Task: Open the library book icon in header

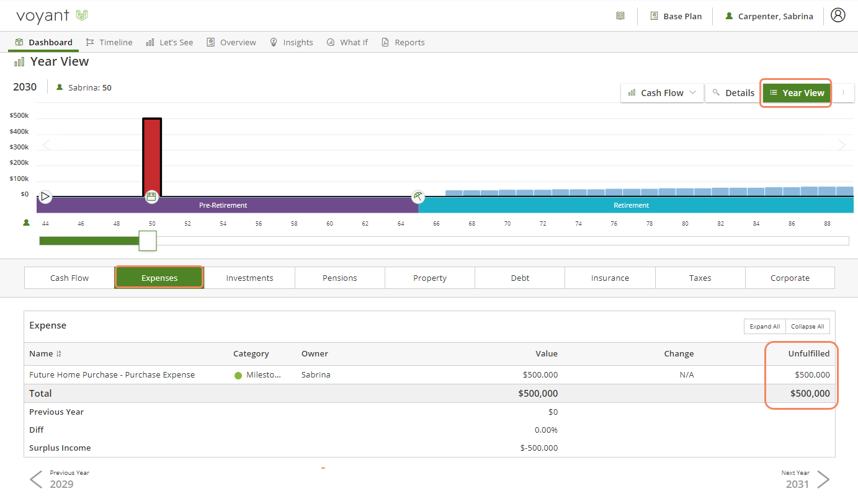Action: [x=620, y=16]
